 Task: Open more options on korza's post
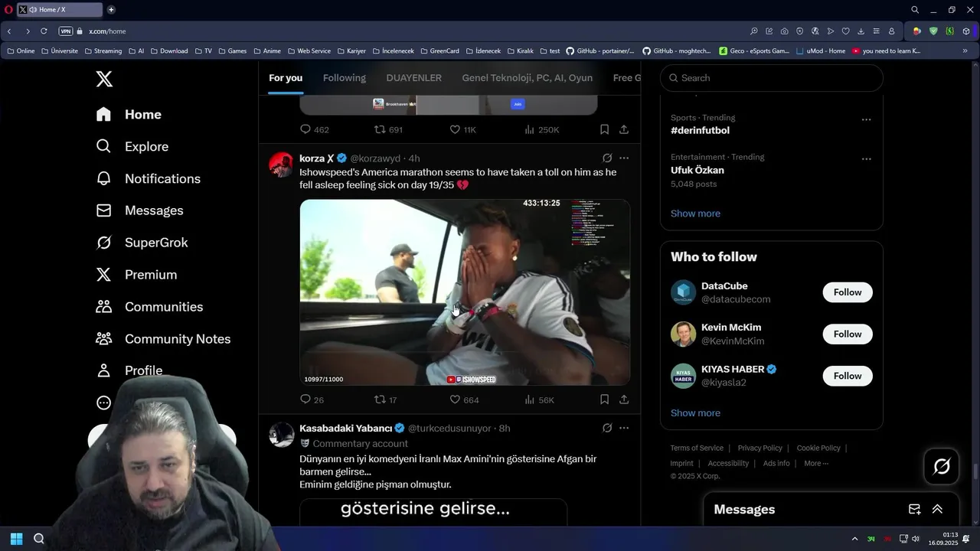(x=624, y=158)
